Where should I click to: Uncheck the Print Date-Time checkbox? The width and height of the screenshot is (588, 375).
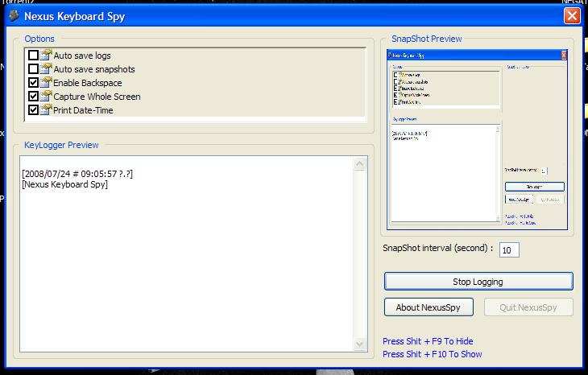click(x=33, y=109)
